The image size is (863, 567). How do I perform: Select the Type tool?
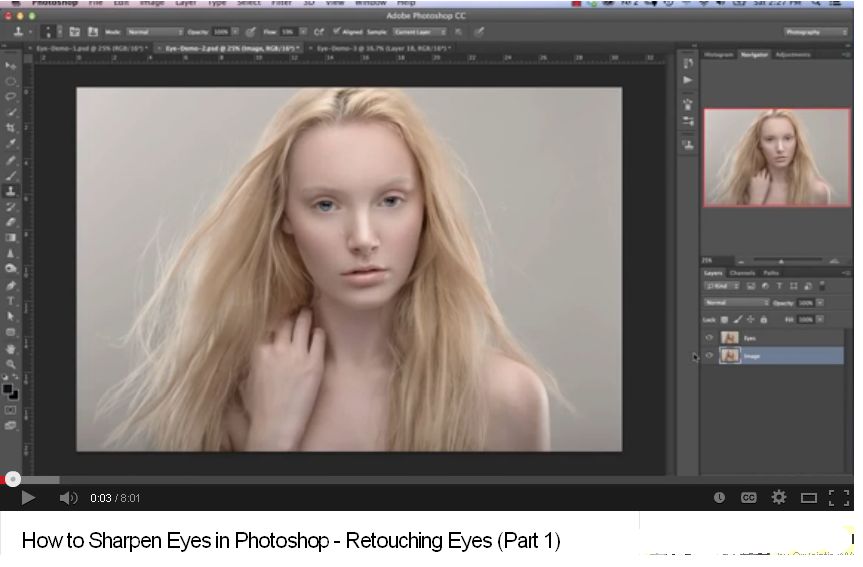click(11, 300)
